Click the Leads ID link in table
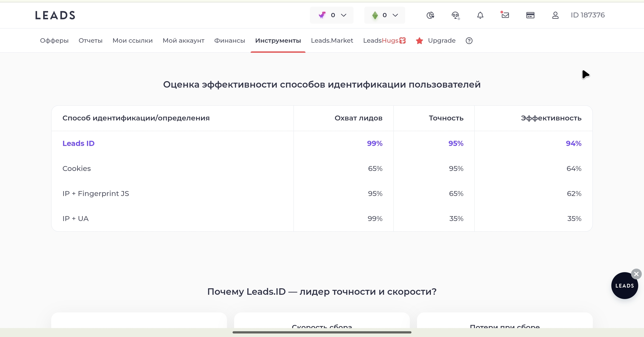 (78, 143)
